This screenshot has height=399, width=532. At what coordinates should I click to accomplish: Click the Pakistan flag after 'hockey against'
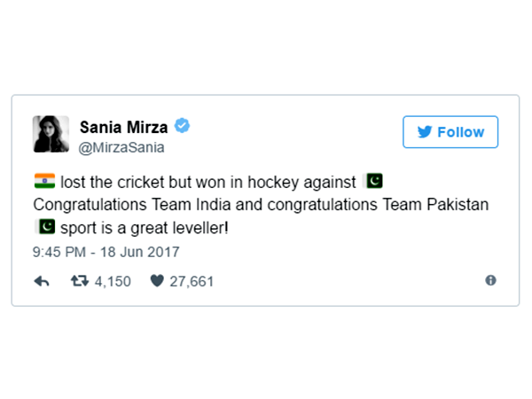pyautogui.click(x=373, y=182)
